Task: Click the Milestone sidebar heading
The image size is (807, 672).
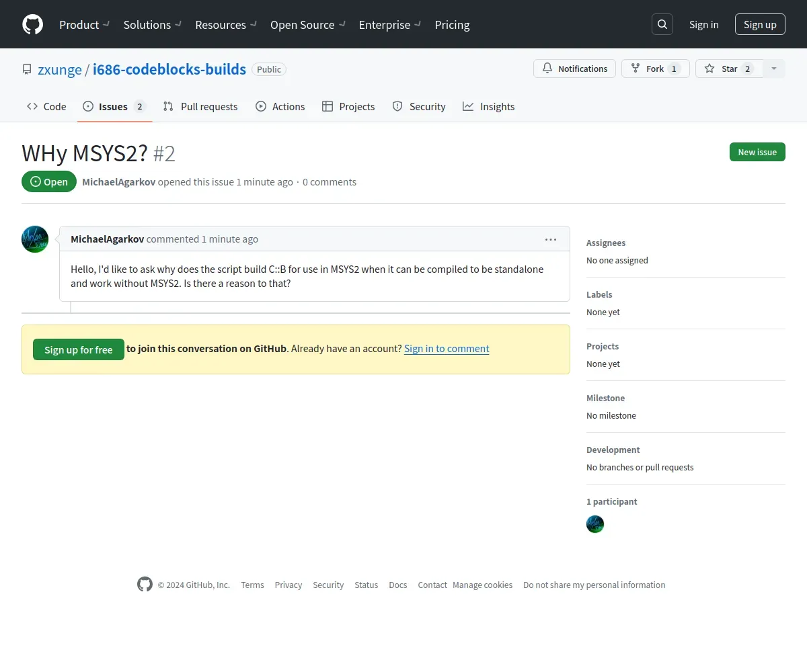Action: coord(605,398)
